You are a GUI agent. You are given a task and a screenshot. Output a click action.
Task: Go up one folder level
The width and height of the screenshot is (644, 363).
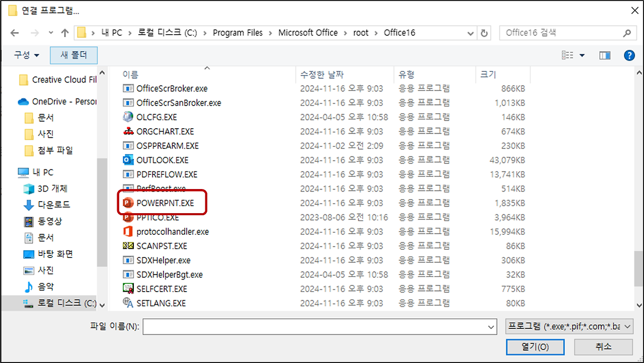[64, 33]
